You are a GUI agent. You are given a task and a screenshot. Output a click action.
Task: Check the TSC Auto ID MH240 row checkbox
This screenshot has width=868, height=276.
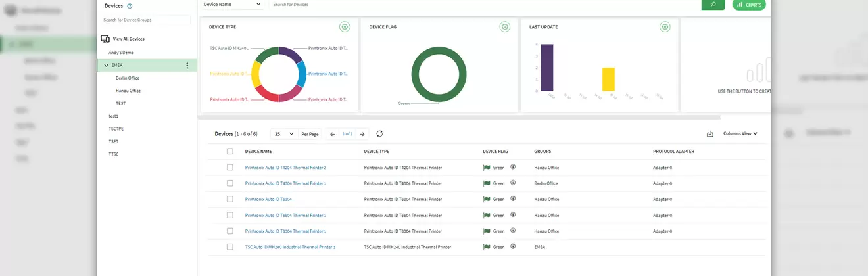(x=230, y=247)
